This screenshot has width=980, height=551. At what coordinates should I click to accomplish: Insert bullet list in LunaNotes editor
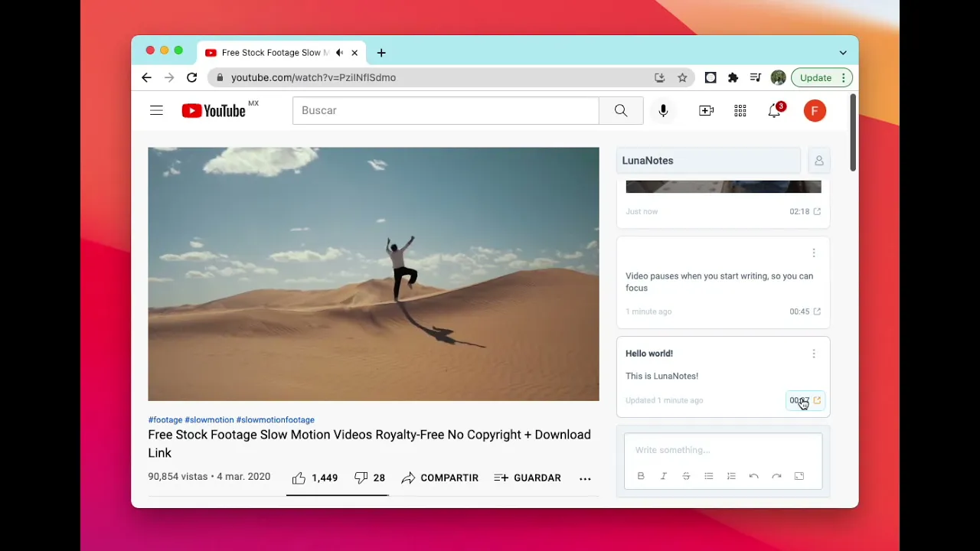pyautogui.click(x=709, y=476)
